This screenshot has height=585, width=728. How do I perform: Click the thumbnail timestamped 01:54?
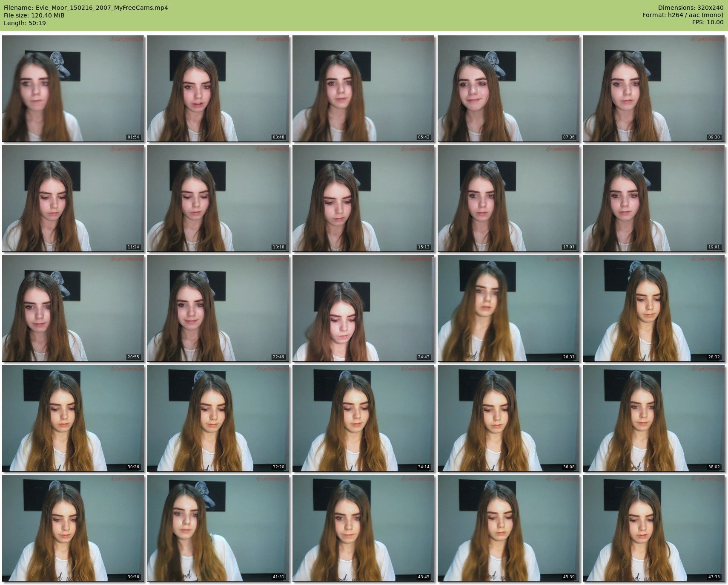click(73, 89)
